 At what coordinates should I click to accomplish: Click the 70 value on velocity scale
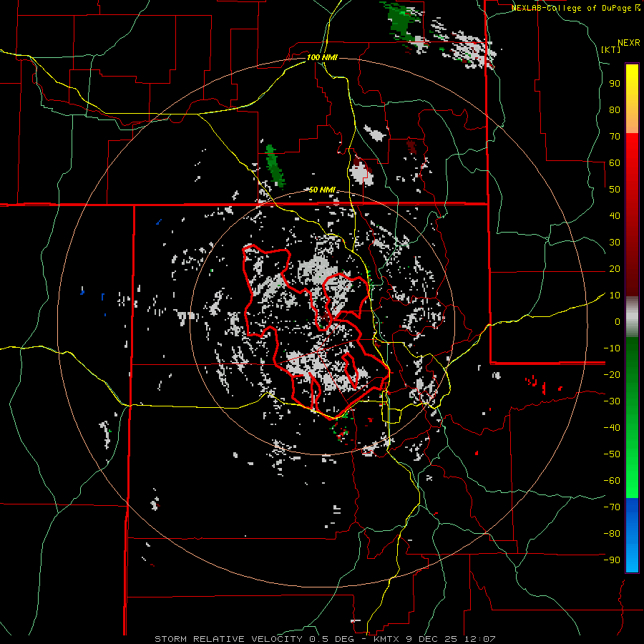pyautogui.click(x=614, y=137)
